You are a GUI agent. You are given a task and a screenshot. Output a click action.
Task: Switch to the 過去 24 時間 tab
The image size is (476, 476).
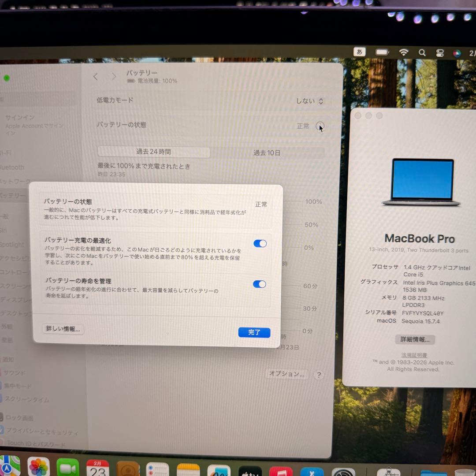(x=154, y=152)
